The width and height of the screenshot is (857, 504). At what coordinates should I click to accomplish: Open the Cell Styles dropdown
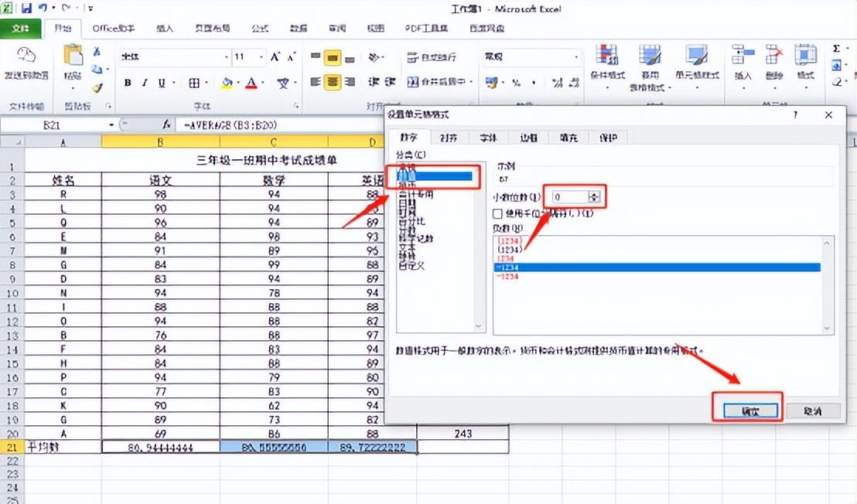click(697, 68)
